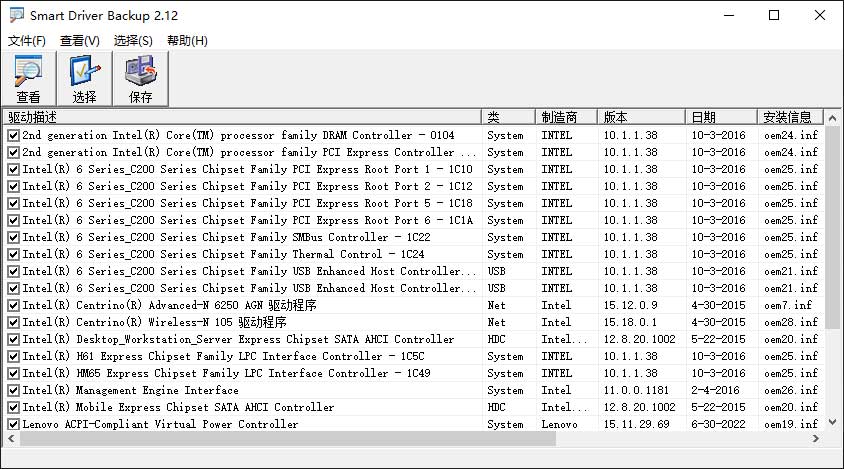The image size is (844, 469).
Task: Click the 保存 floppy disk toolbar icon
Action: pos(140,79)
